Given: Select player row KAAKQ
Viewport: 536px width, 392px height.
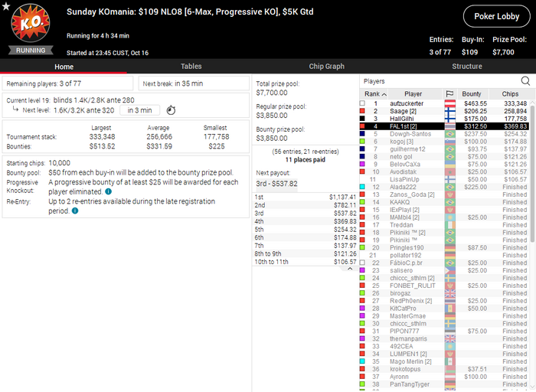Looking at the screenshot, I should pyautogui.click(x=444, y=202).
